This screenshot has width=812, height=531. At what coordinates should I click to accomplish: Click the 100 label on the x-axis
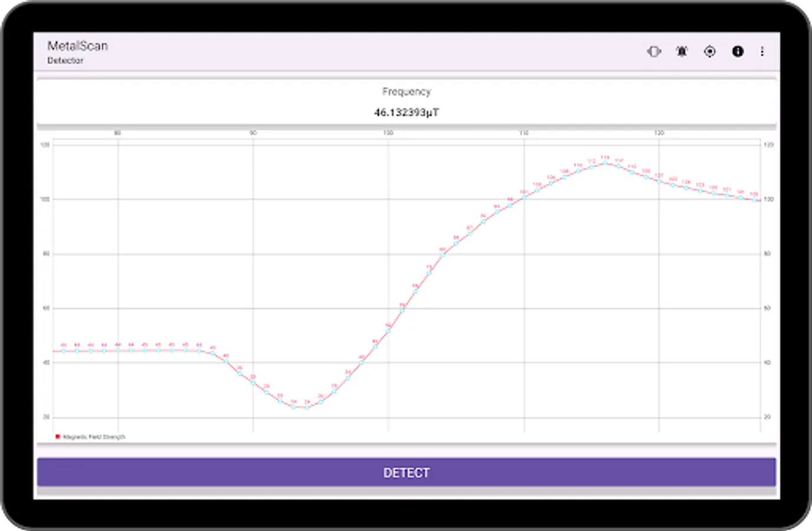tap(388, 133)
